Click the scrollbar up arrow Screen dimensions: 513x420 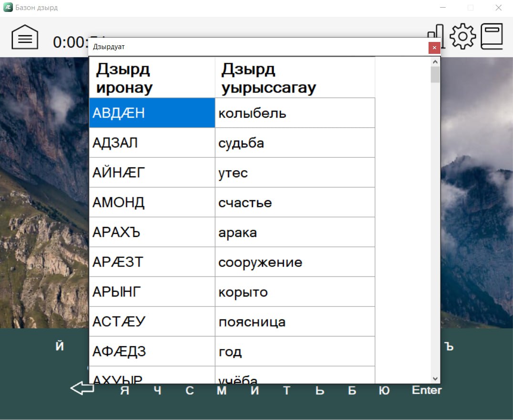point(435,62)
